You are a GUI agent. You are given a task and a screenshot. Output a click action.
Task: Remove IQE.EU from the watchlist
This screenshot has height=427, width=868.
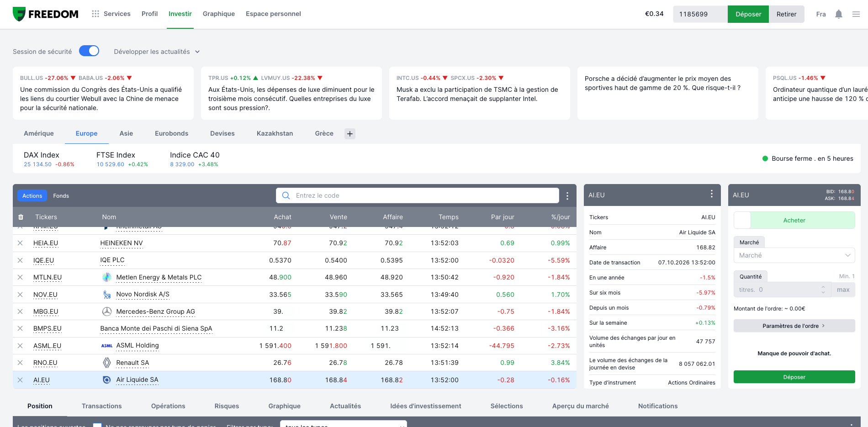click(20, 260)
